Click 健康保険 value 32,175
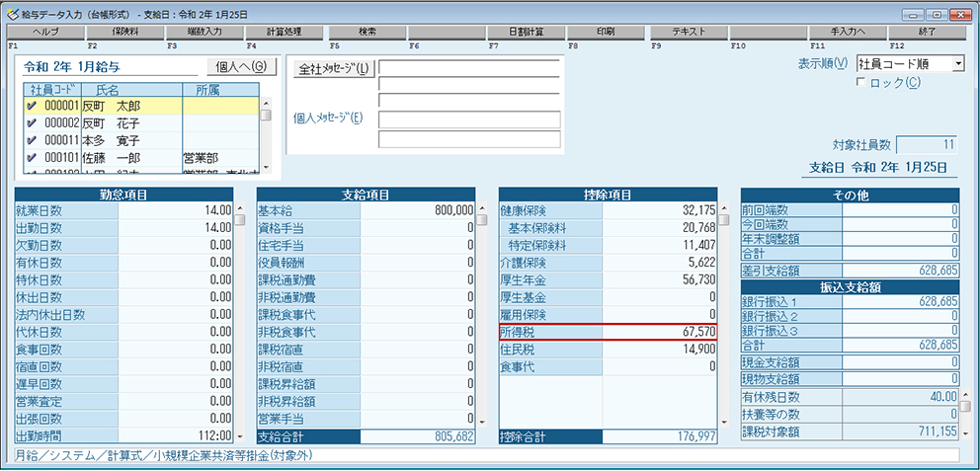Viewport: 980px width, 471px height. (x=660, y=210)
